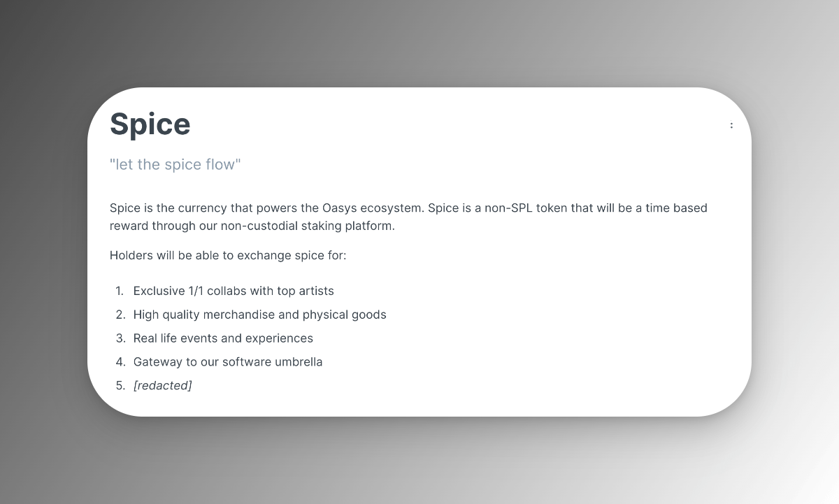Click list number "4." before Gateway

pyautogui.click(x=120, y=362)
